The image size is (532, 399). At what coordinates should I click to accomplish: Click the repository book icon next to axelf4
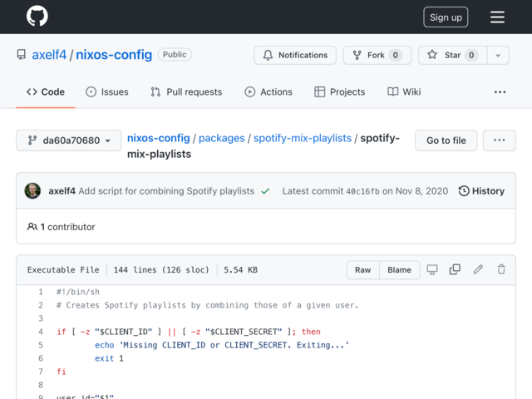(22, 55)
